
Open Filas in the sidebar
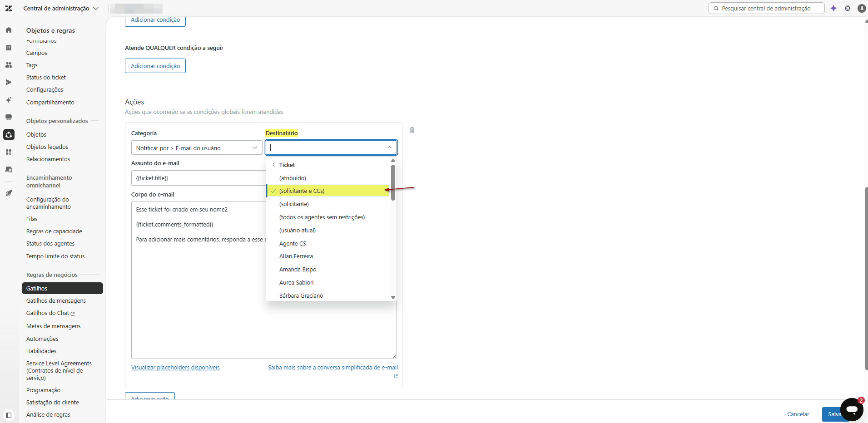click(32, 219)
